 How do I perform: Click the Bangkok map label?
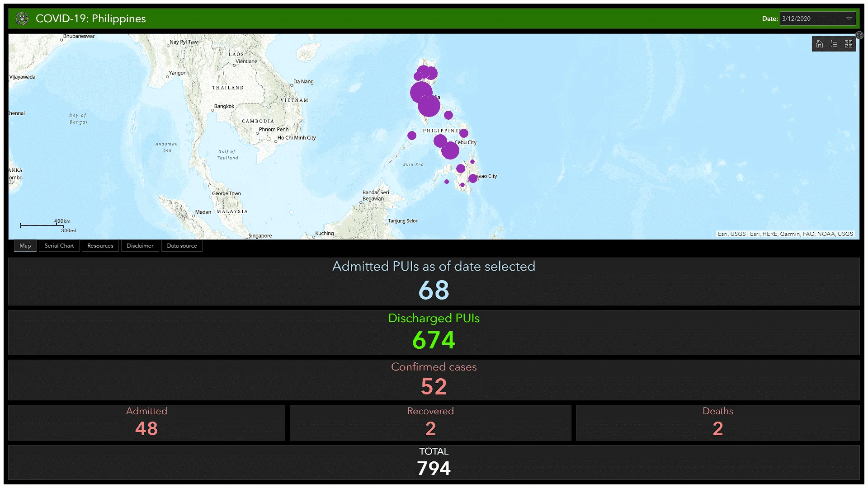coord(224,107)
